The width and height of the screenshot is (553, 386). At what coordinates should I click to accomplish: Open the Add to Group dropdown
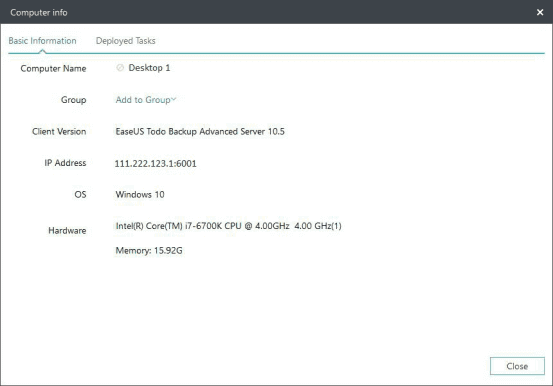click(146, 100)
